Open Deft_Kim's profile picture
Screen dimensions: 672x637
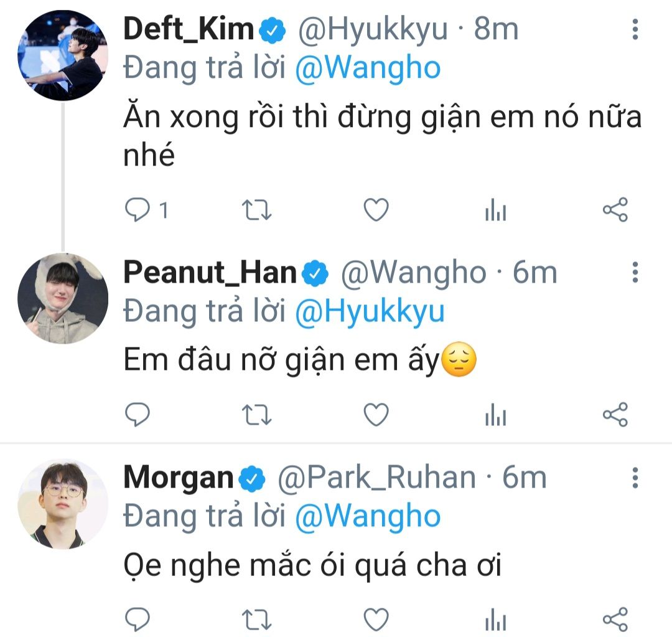(x=62, y=55)
